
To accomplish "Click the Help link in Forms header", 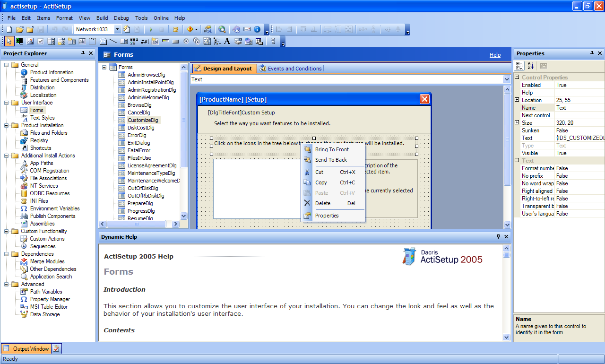I will pyautogui.click(x=495, y=55).
